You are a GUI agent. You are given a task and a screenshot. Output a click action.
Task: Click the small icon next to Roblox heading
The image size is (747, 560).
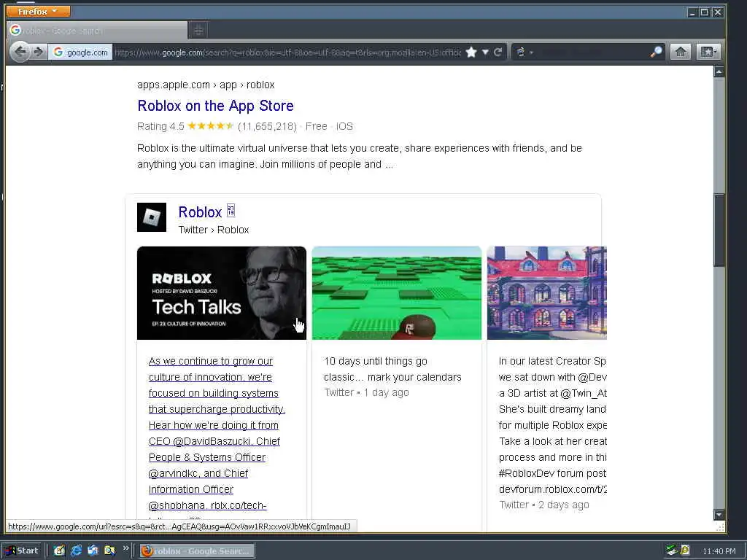tap(231, 211)
